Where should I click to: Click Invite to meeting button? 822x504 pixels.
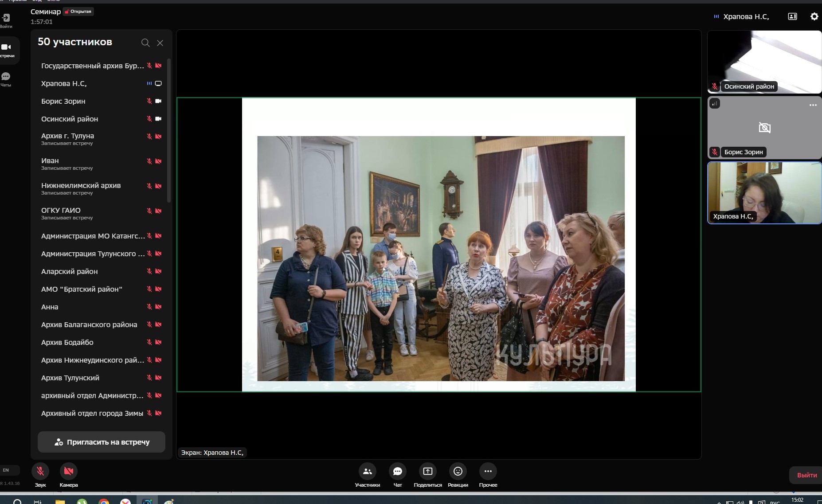click(102, 442)
